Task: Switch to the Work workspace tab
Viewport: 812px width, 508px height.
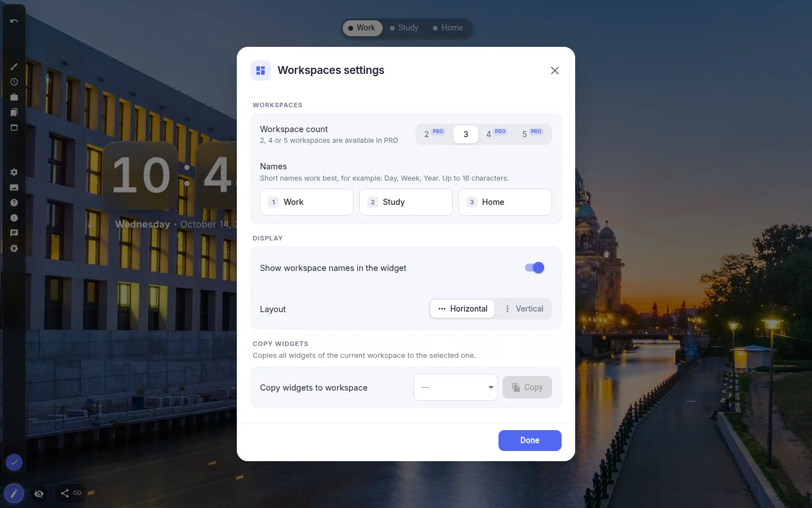Action: pyautogui.click(x=362, y=28)
